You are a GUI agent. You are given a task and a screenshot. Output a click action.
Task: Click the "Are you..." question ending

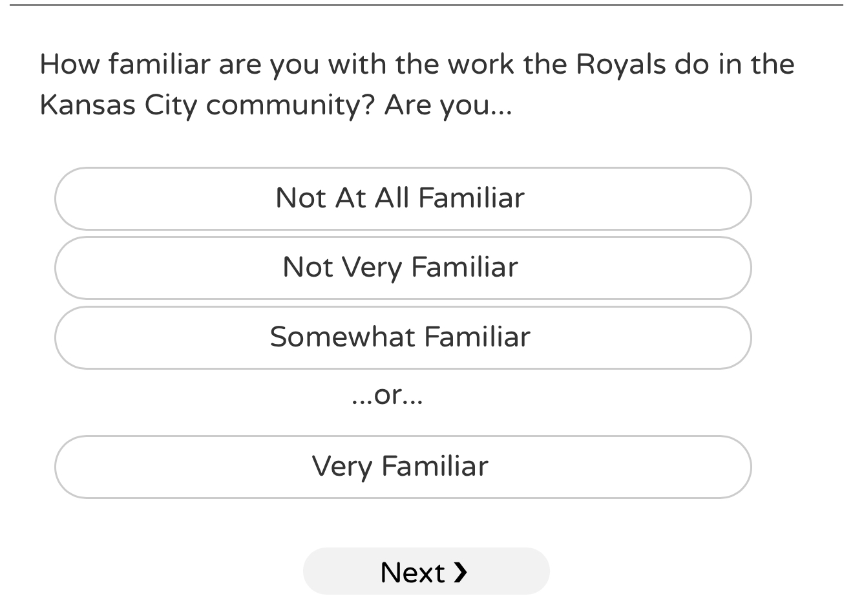[x=448, y=105]
